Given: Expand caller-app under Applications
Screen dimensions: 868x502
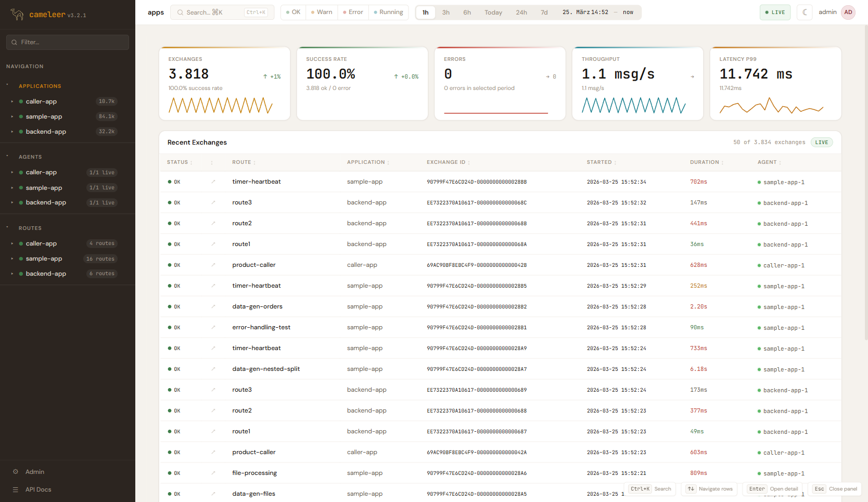Looking at the screenshot, I should tap(12, 101).
